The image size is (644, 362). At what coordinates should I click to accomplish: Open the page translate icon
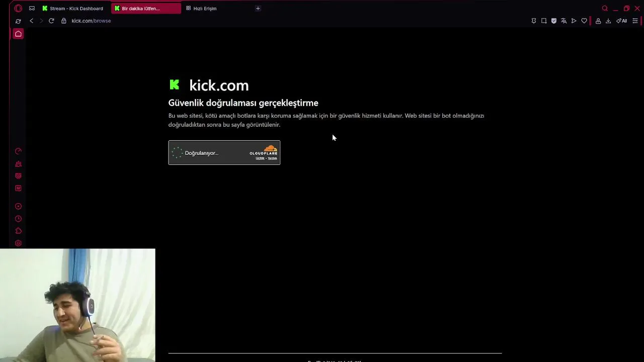563,21
